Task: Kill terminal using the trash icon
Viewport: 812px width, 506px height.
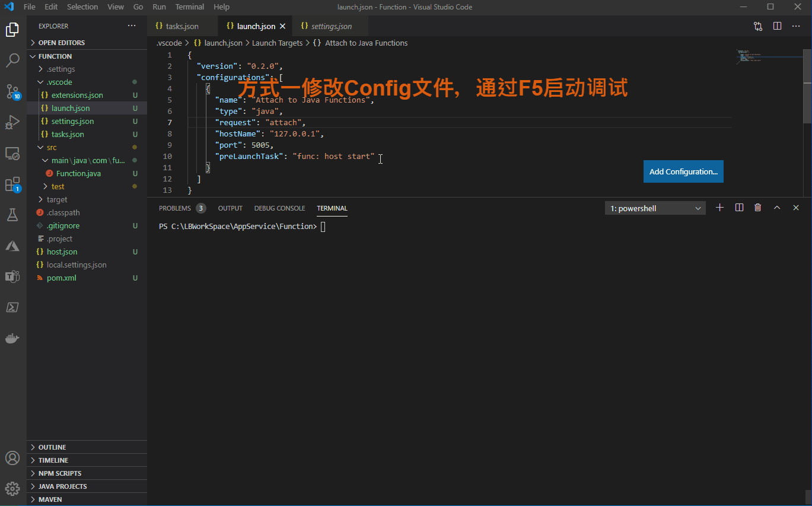Action: click(757, 208)
